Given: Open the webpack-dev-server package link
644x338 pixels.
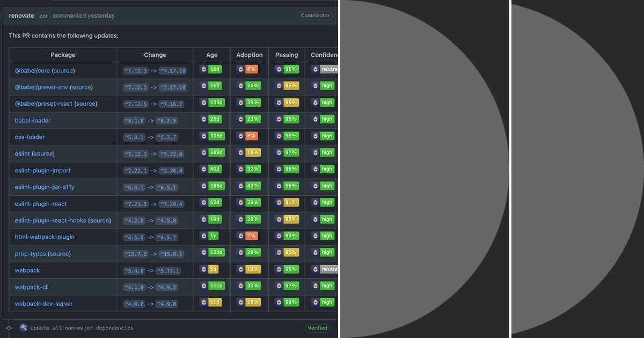Looking at the screenshot, I should coord(43,304).
